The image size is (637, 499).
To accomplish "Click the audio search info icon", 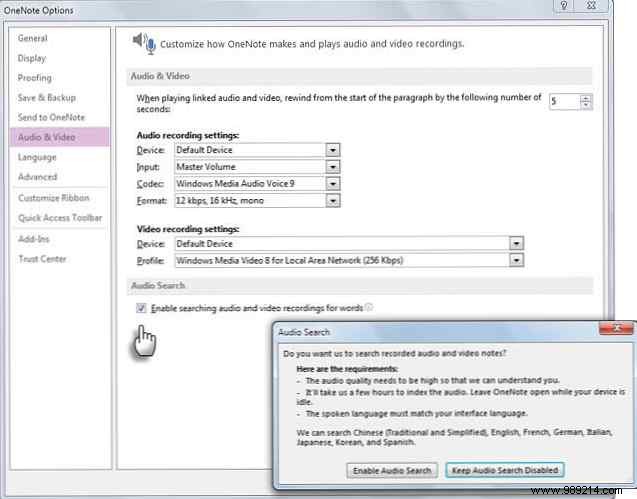I will [x=369, y=307].
